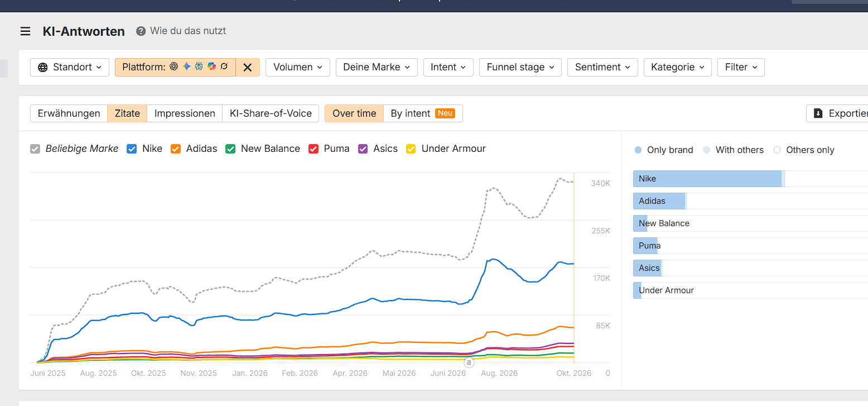Click the annotation marker on chart timeline
868x406 pixels.
pos(469,363)
